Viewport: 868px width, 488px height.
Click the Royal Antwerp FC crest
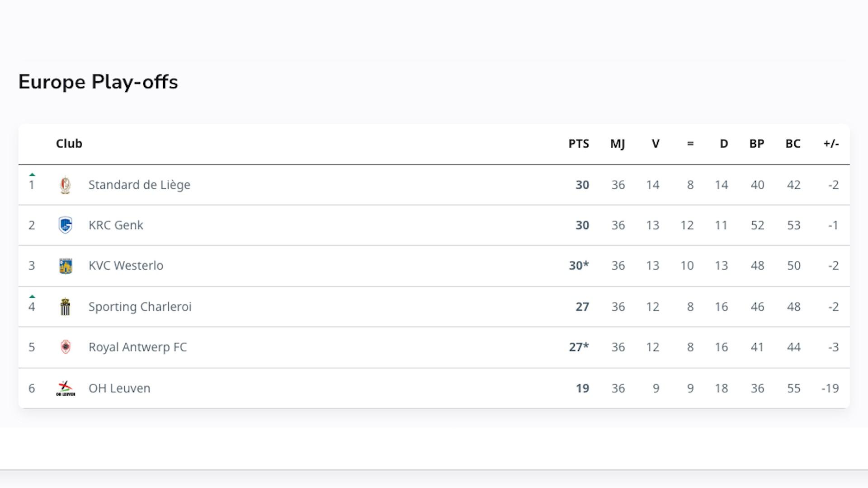(66, 347)
